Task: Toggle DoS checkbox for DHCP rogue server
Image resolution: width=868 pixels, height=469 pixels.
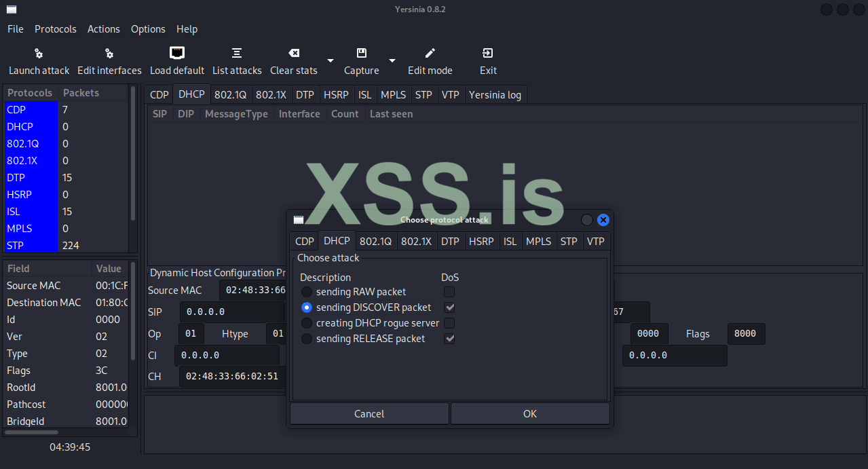Action: [449, 323]
